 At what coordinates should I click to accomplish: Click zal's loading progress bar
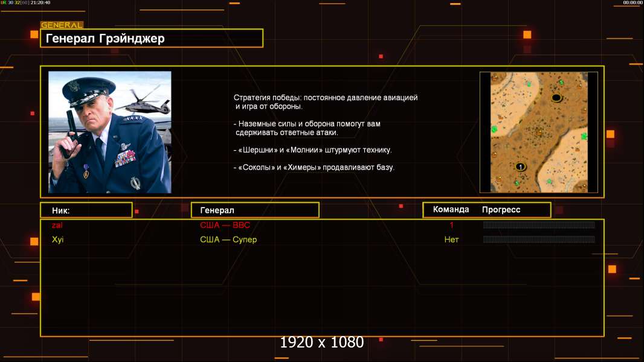point(539,224)
